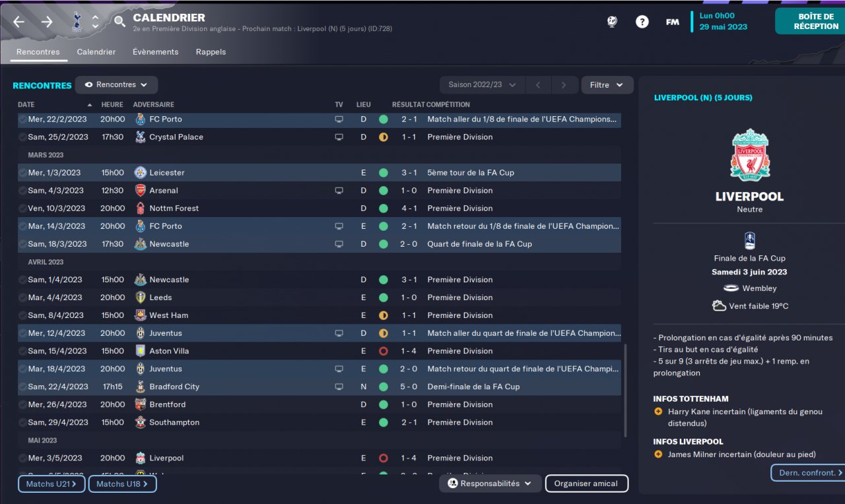Open the help question mark icon

(642, 22)
